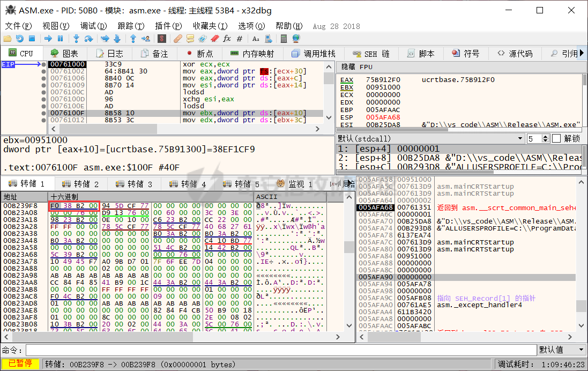Click the Open file folder icon
Viewport: 588px width, 371px height.
point(7,39)
